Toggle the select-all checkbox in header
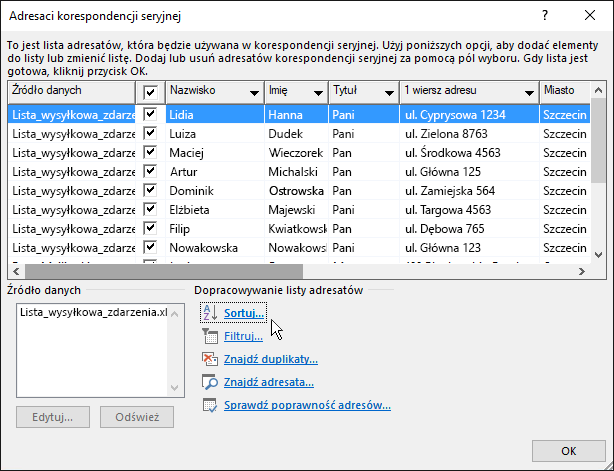The height and width of the screenshot is (471, 614). click(x=150, y=92)
